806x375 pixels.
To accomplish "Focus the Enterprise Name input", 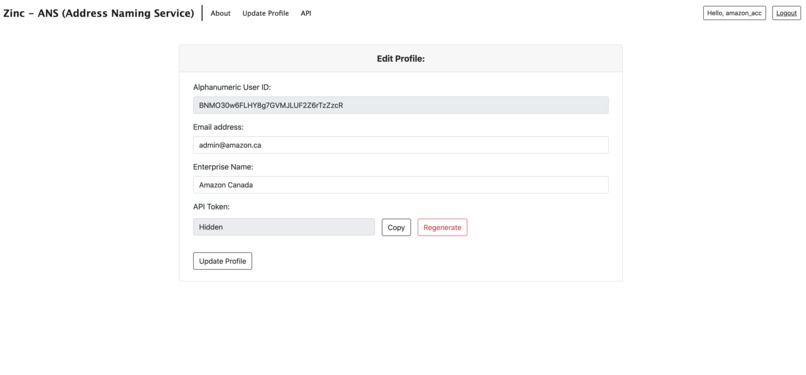I will pyautogui.click(x=401, y=185).
